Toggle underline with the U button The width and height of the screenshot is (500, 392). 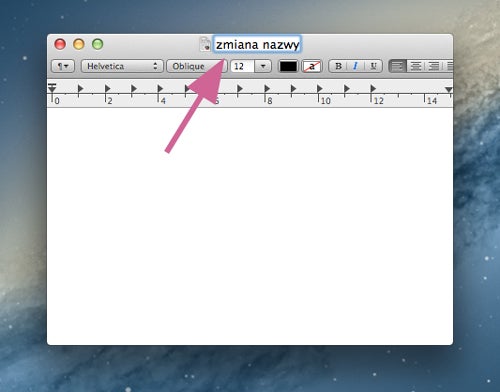pyautogui.click(x=373, y=66)
